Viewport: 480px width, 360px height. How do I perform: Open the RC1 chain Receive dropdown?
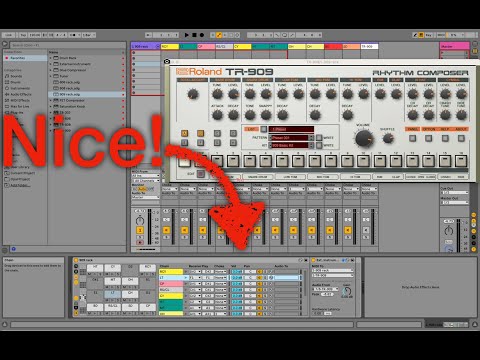point(195,272)
